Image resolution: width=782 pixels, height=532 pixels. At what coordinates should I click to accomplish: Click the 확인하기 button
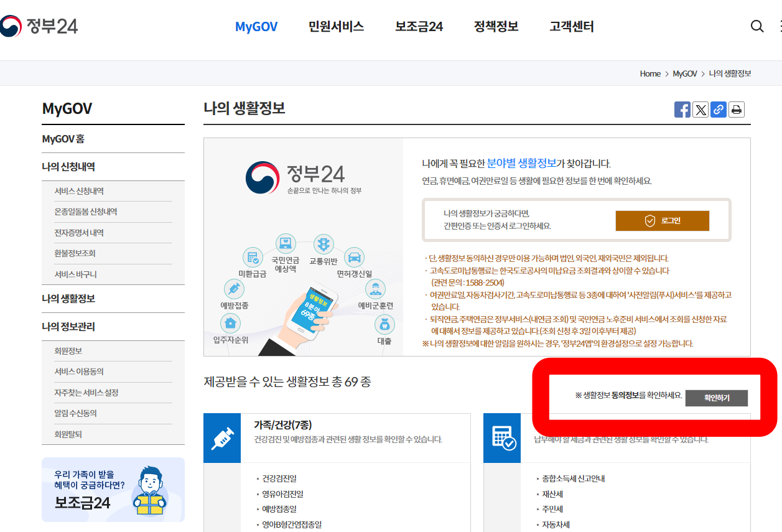(717, 398)
